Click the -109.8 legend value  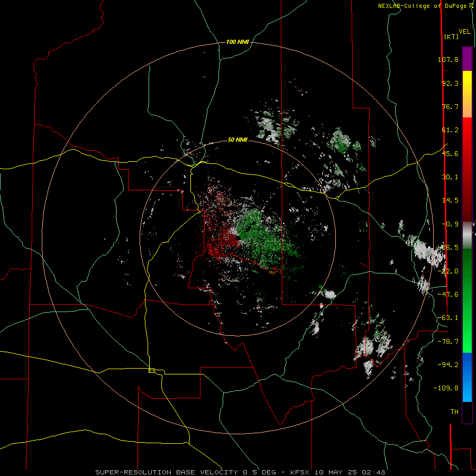coord(446,388)
